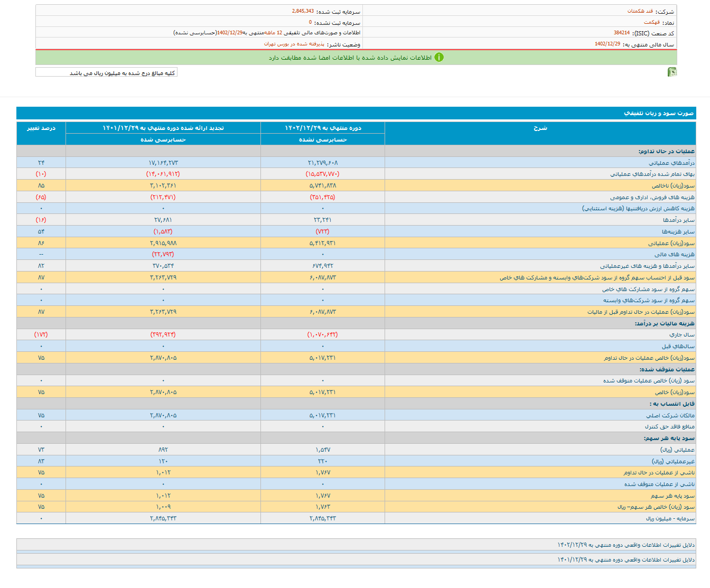
Task: Select the سود(زیان) ناخالص row label
Action: [x=673, y=185]
